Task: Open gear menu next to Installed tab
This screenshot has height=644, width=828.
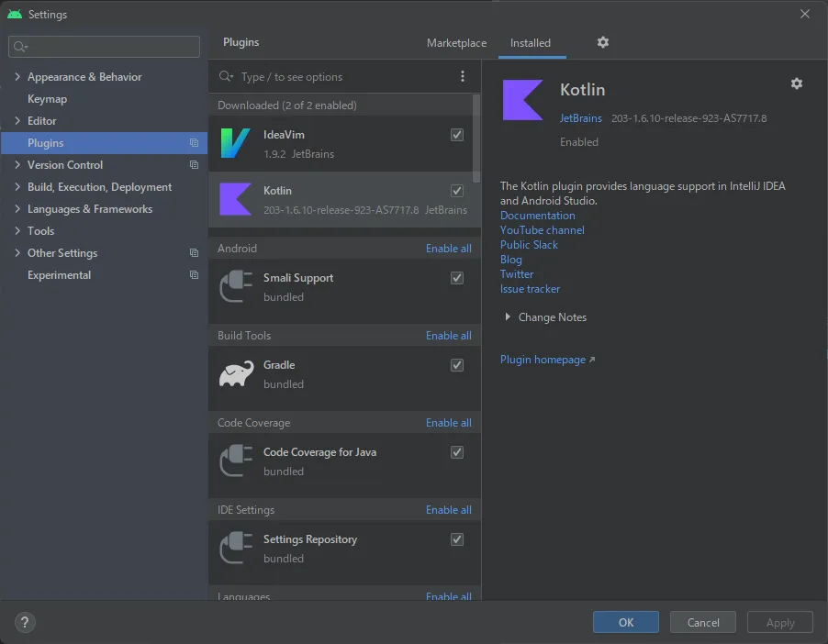Action: tap(603, 42)
